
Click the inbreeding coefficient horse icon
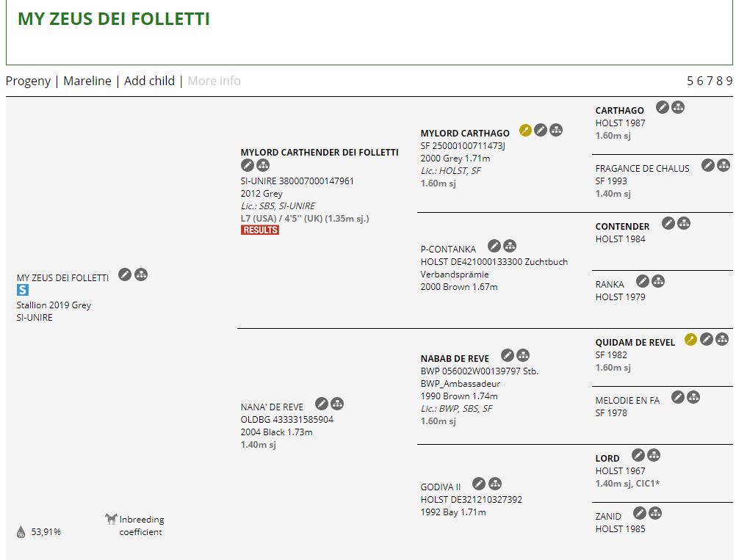111,518
